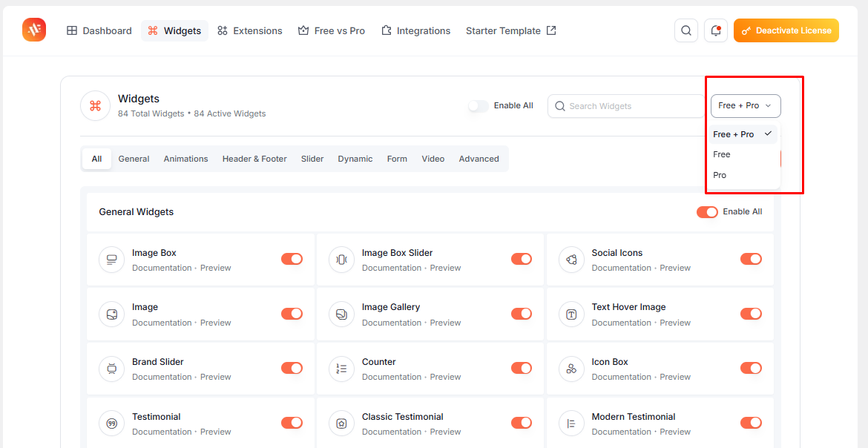The image size is (868, 448).
Task: Disable the Counter widget toggle
Action: (522, 368)
